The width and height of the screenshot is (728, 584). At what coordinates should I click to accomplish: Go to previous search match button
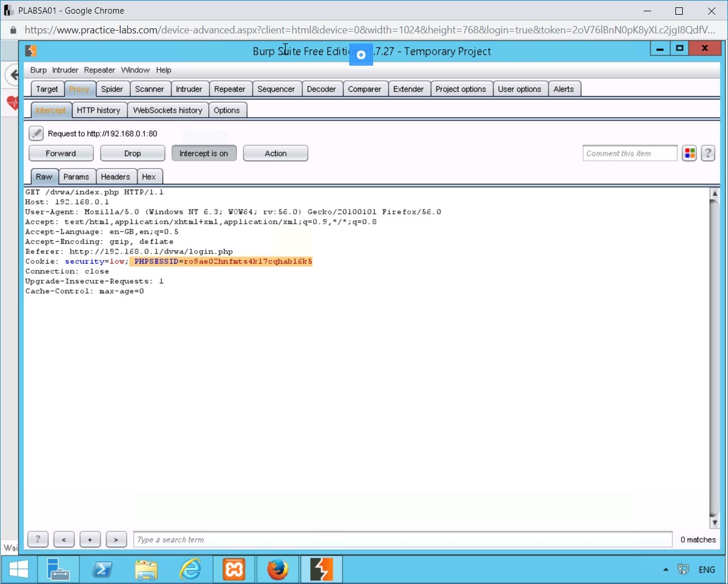64,539
